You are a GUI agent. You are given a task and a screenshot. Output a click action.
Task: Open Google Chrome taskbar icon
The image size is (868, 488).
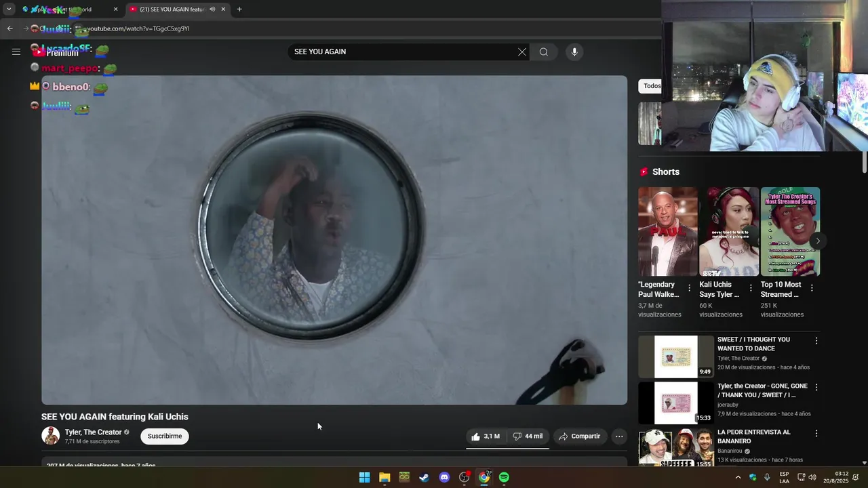[484, 477]
